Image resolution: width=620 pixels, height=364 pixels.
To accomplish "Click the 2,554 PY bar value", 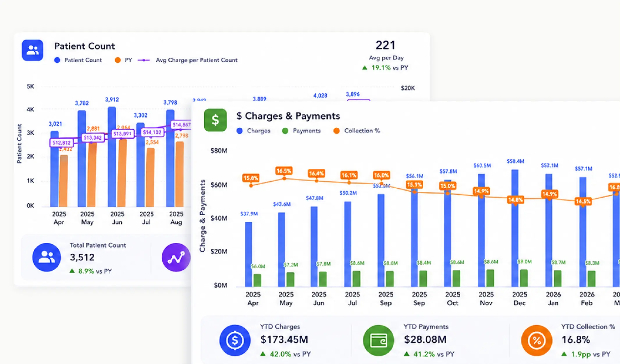I will [x=152, y=142].
